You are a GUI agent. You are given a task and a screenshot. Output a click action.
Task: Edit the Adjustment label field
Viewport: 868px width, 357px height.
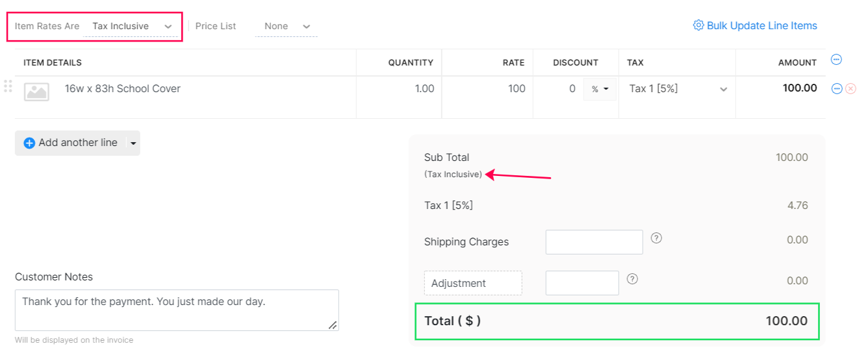(x=473, y=283)
